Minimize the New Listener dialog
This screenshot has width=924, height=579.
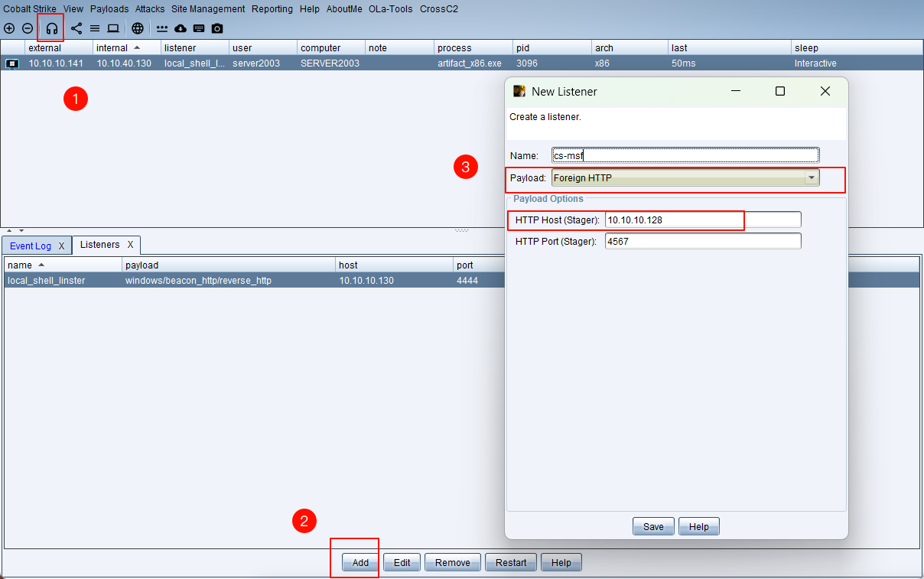(x=736, y=91)
